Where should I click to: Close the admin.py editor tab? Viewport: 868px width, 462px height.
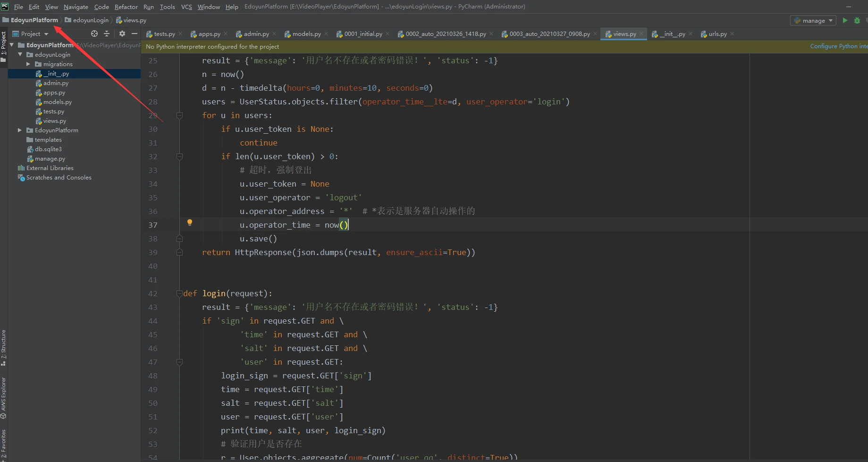(274, 34)
